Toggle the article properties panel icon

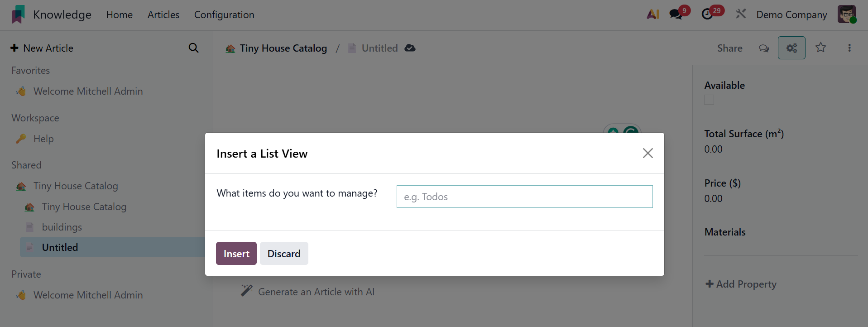(791, 48)
